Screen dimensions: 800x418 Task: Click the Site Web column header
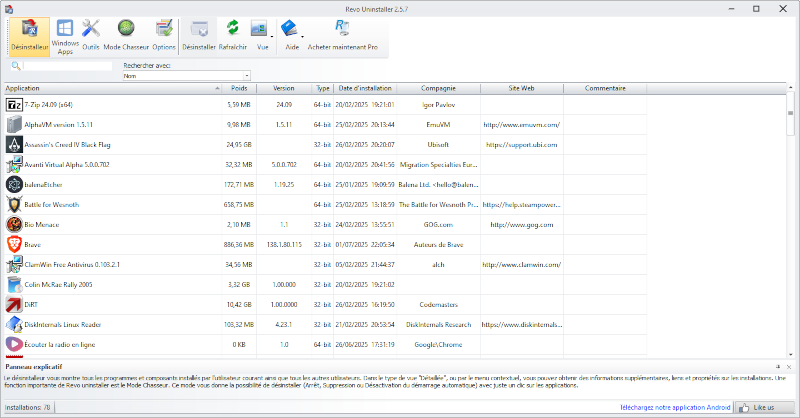click(x=521, y=88)
